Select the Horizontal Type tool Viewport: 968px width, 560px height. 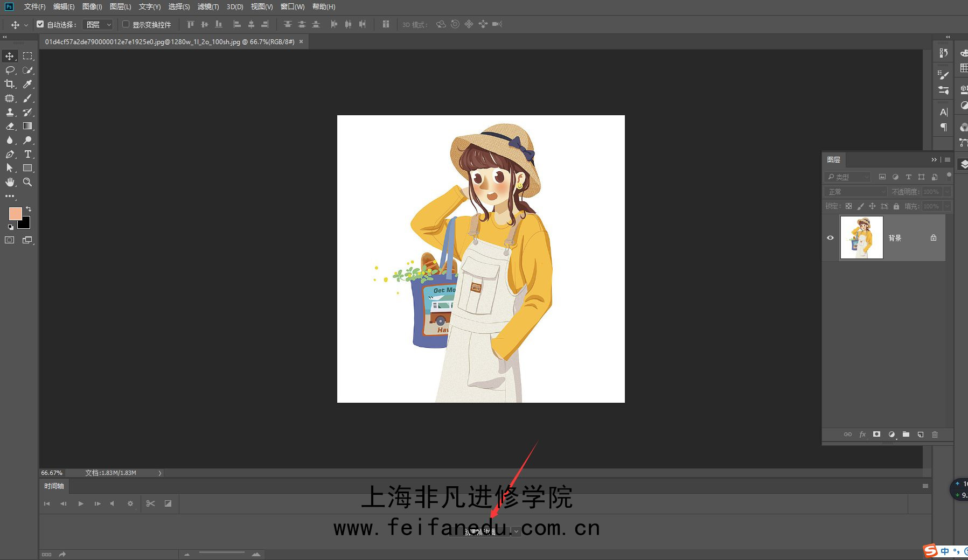click(27, 154)
